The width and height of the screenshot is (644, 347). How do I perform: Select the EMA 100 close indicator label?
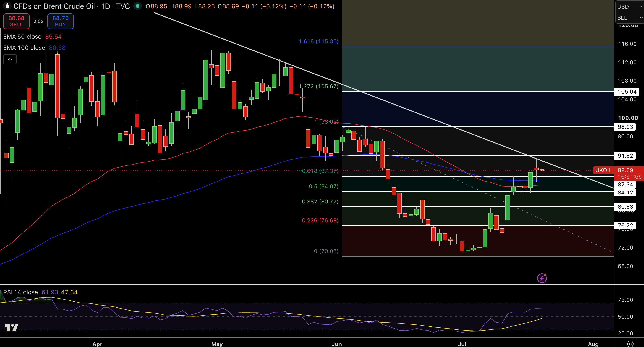click(x=24, y=48)
